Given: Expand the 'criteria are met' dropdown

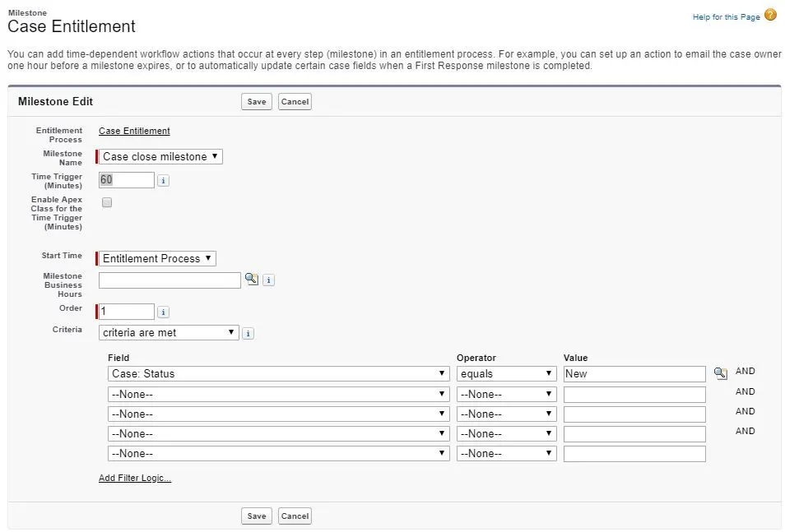Looking at the screenshot, I should [x=169, y=333].
